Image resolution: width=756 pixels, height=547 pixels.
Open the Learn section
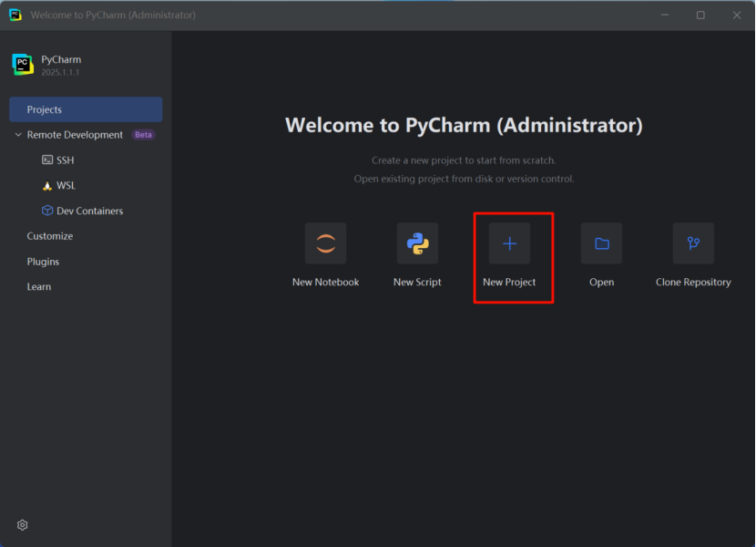point(39,287)
